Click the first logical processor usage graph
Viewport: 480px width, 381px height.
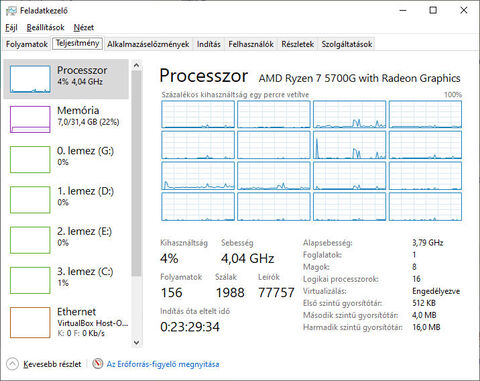point(198,114)
